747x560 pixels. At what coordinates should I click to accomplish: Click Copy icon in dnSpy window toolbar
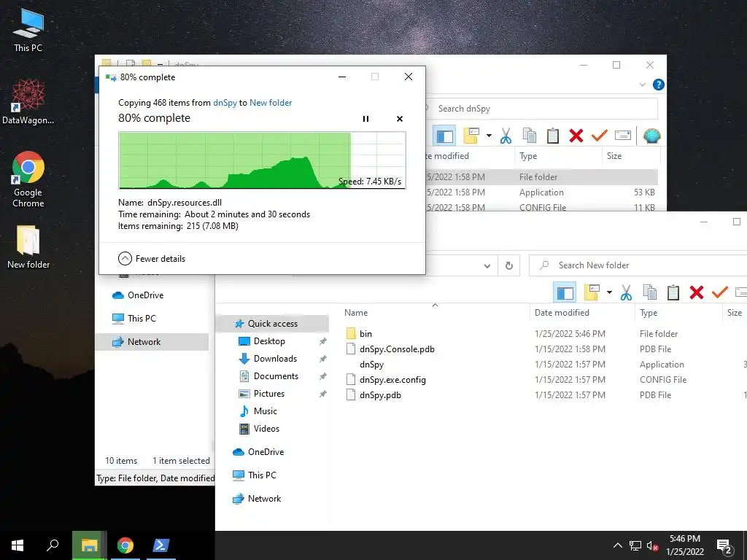coord(530,136)
